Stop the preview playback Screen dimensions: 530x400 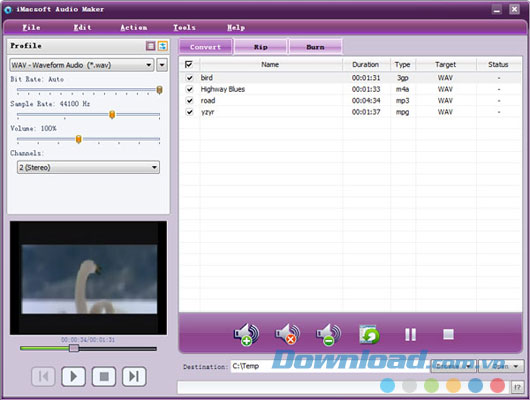pyautogui.click(x=104, y=376)
